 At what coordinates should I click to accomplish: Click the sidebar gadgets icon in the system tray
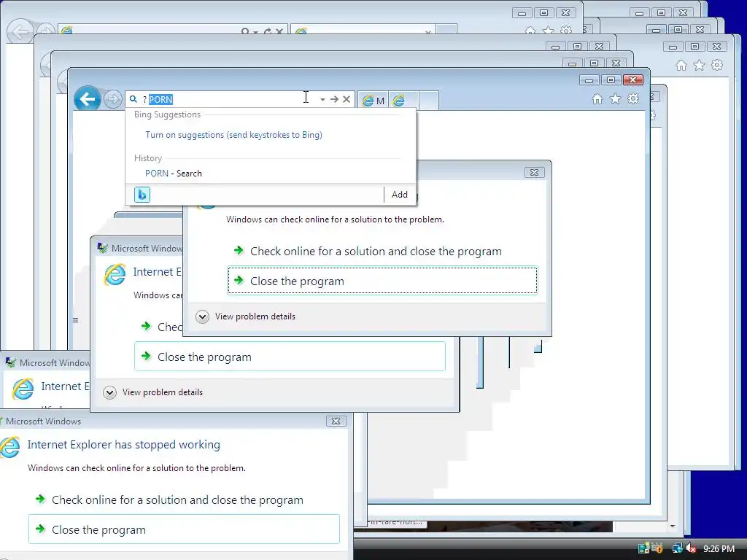pyautogui.click(x=643, y=548)
